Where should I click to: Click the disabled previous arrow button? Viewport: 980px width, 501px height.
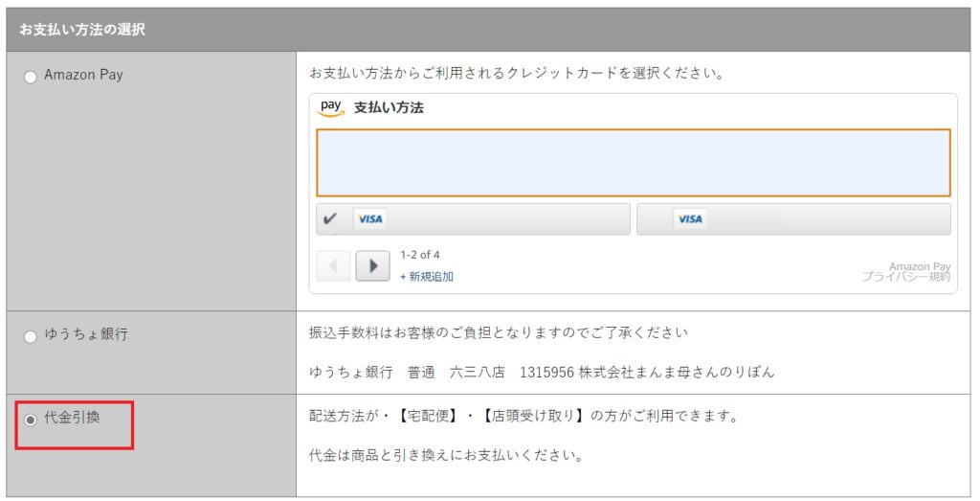tap(333, 265)
